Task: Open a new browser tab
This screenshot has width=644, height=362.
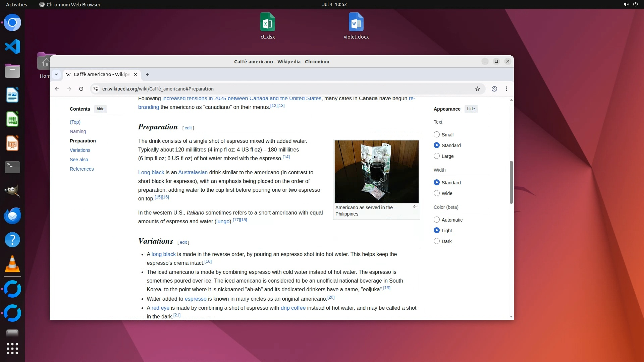Action: tap(148, 74)
